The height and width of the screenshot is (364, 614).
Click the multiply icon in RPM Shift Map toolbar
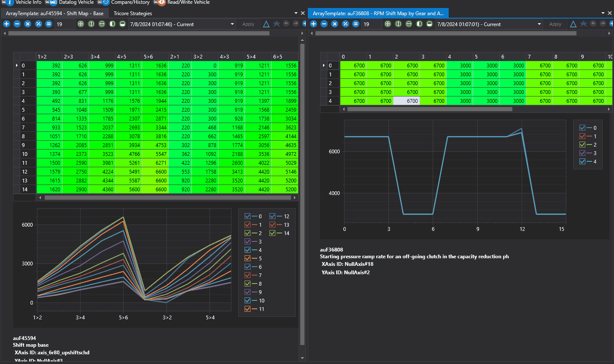(x=334, y=24)
